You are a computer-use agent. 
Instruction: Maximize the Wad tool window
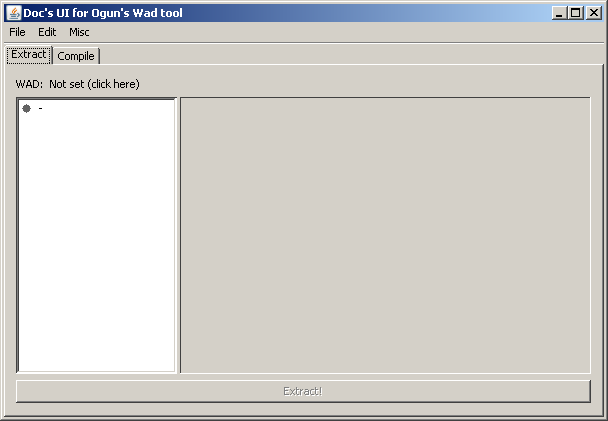[x=576, y=13]
